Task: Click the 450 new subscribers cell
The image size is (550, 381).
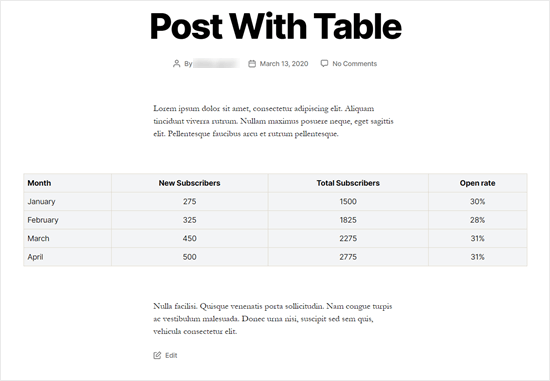Action: click(189, 238)
